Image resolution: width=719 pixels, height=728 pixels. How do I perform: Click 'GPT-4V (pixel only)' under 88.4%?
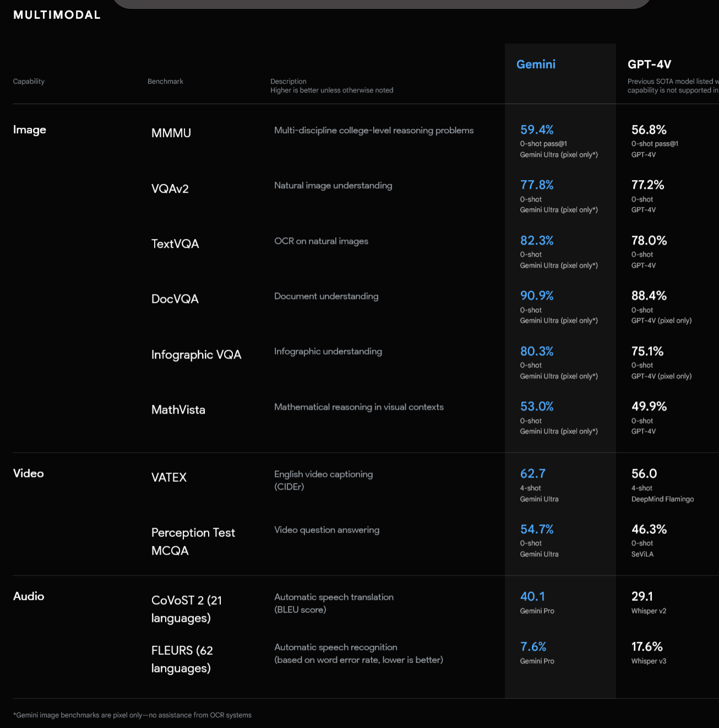tap(661, 321)
